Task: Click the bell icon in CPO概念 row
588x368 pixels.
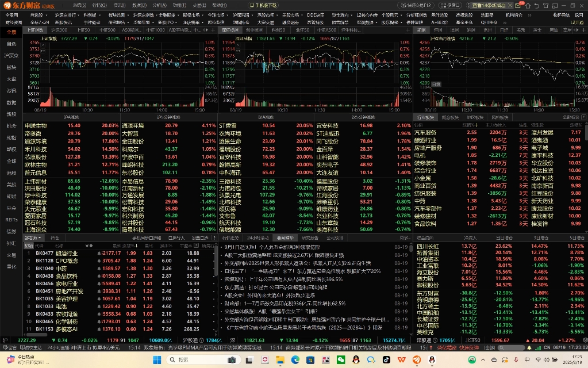Action: (99, 260)
